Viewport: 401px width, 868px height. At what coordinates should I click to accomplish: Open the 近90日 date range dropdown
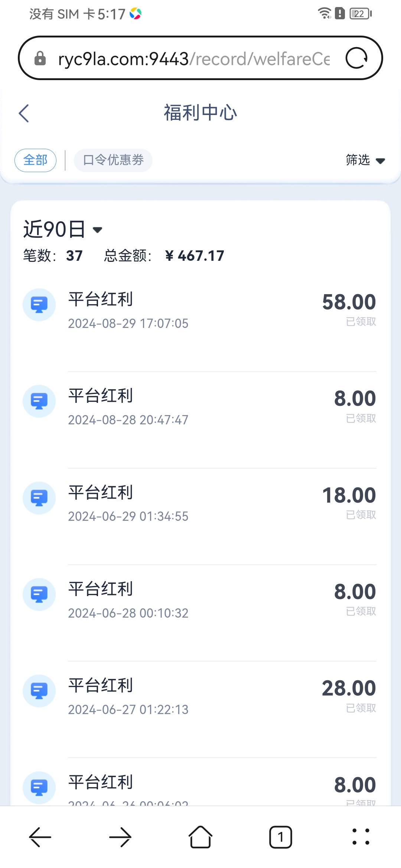(62, 229)
